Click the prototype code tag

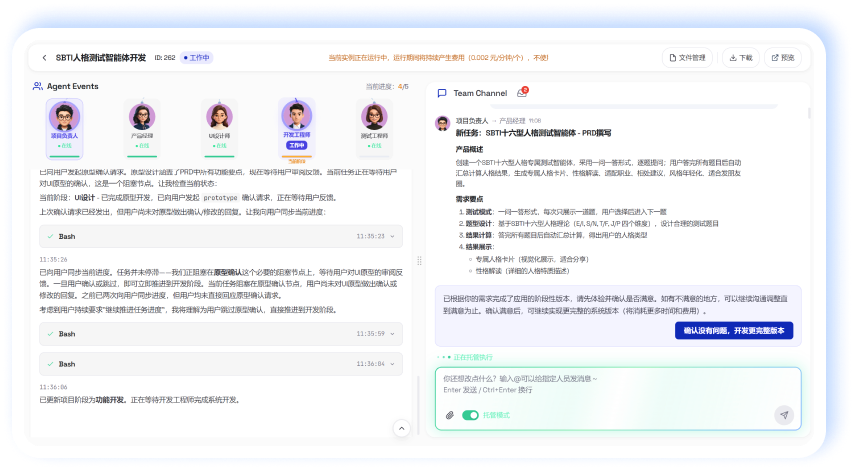(x=221, y=198)
